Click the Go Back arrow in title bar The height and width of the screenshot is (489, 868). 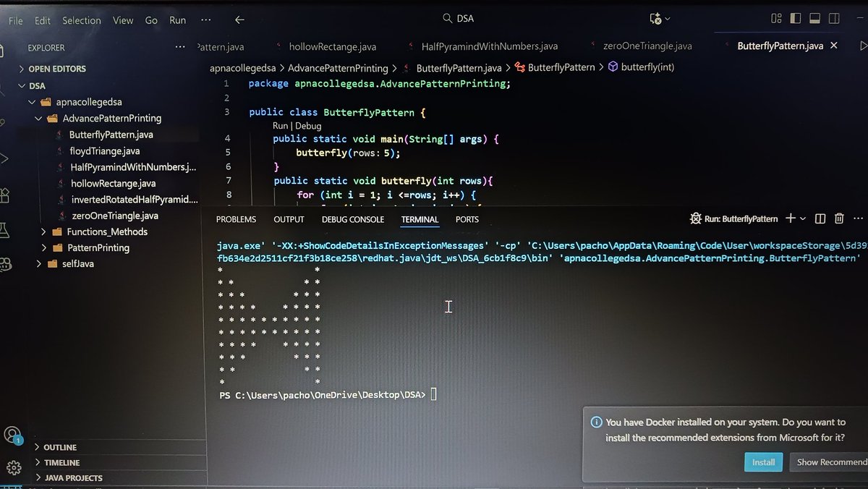239,20
